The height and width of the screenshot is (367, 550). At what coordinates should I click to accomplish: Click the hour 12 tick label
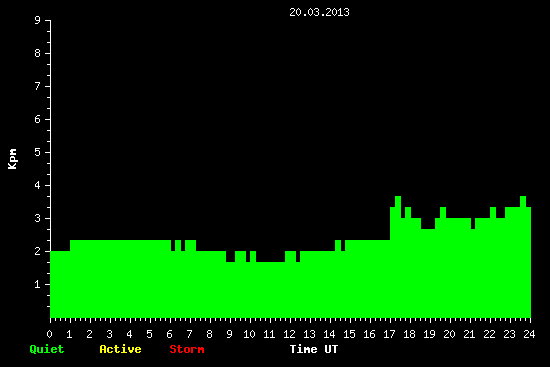[289, 334]
